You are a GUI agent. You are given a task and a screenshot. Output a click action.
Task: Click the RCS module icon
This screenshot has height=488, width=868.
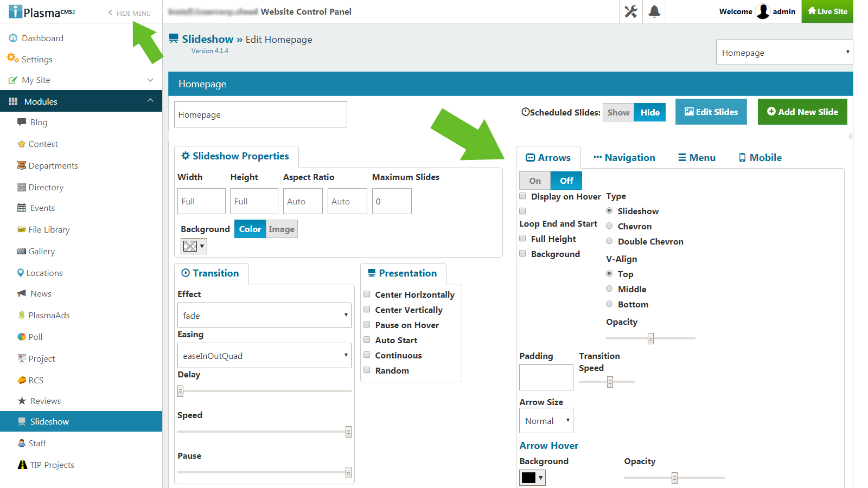point(22,380)
